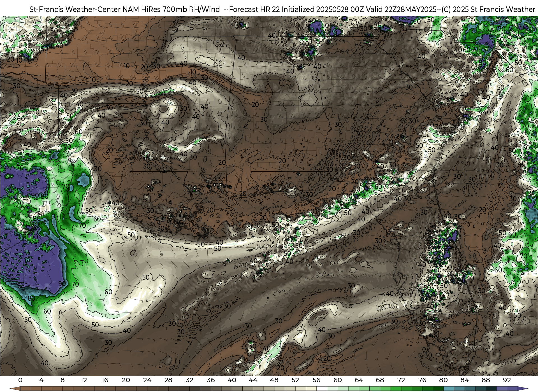Click the colorbar scale label "64"
This screenshot has width=538, height=392.
click(359, 380)
